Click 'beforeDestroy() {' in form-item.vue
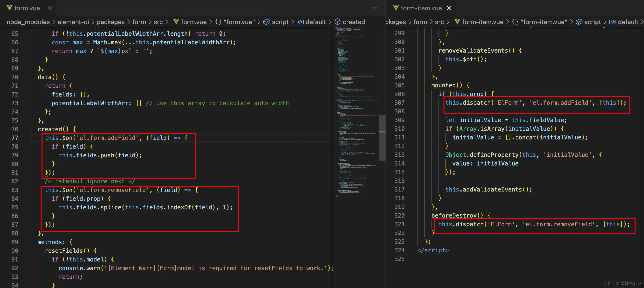 (x=461, y=215)
